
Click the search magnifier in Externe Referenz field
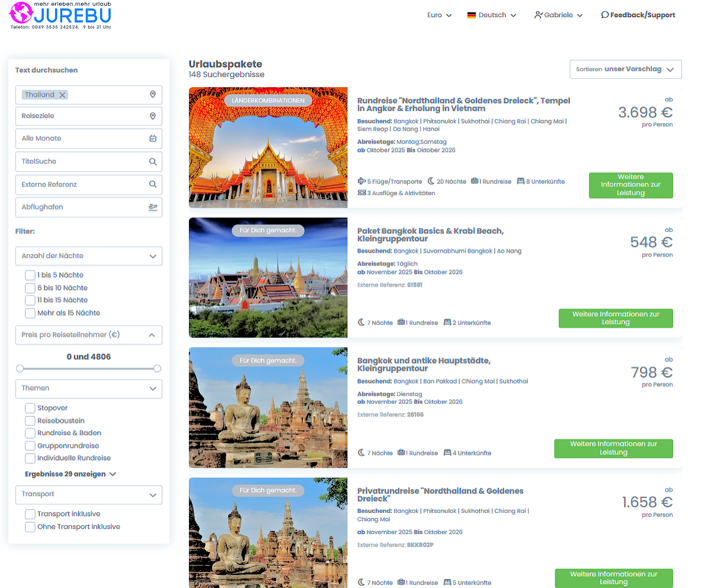point(152,185)
